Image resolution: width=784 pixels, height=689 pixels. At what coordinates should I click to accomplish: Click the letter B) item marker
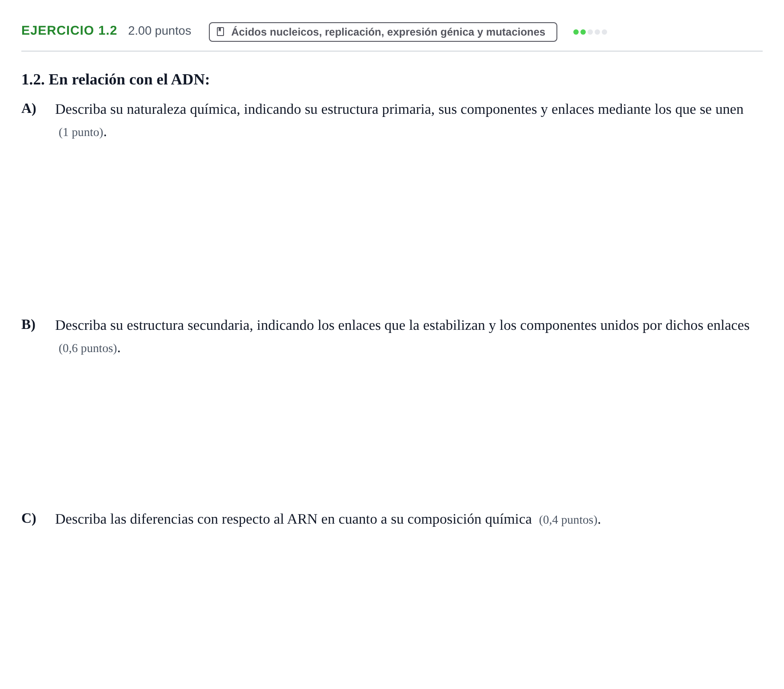28,324
